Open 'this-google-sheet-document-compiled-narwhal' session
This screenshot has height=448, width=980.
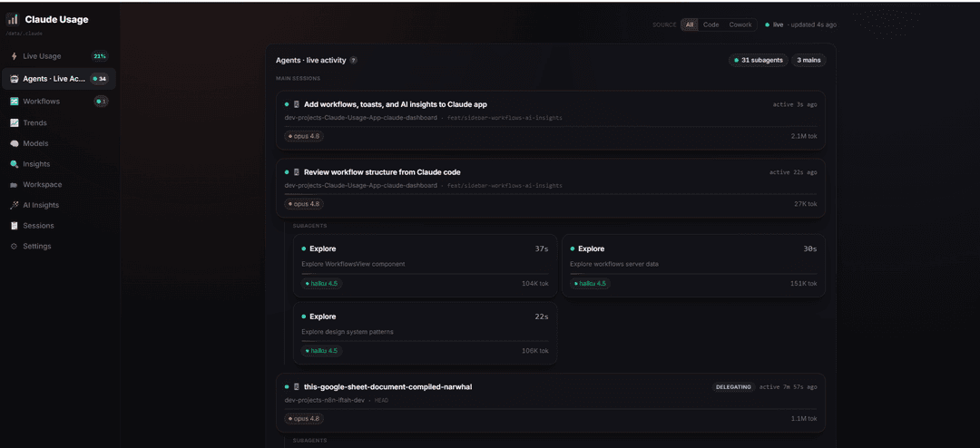(x=387, y=386)
